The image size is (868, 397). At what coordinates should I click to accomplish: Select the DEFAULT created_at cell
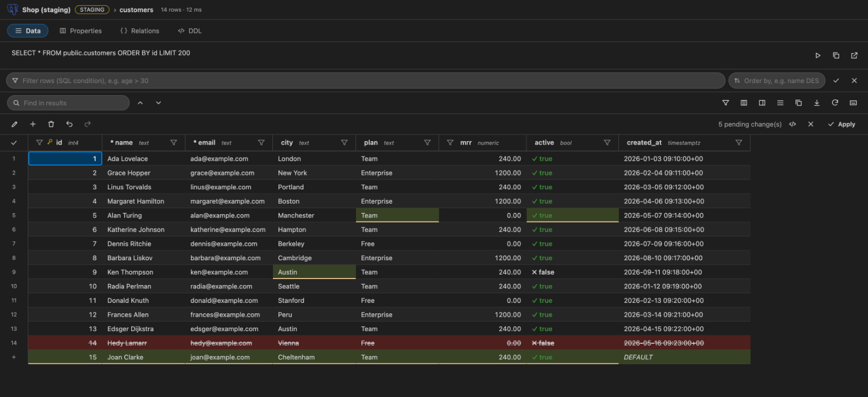(x=684, y=357)
